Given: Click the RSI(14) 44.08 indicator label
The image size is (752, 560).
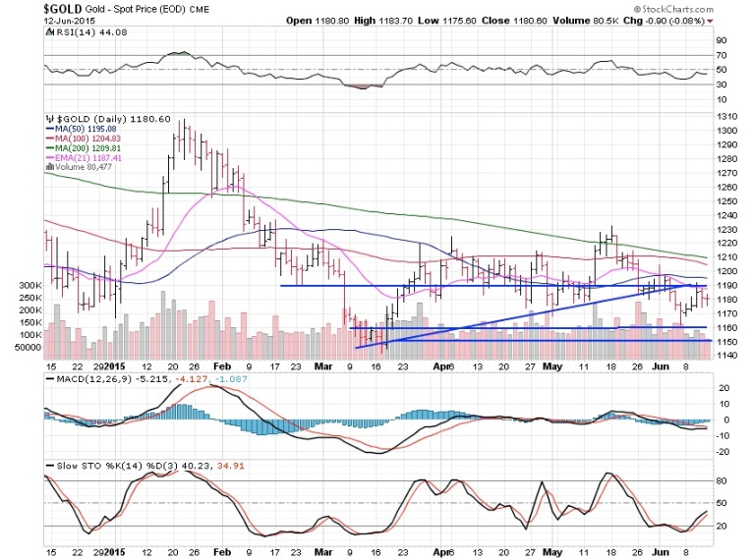Looking at the screenshot, I should [x=92, y=32].
